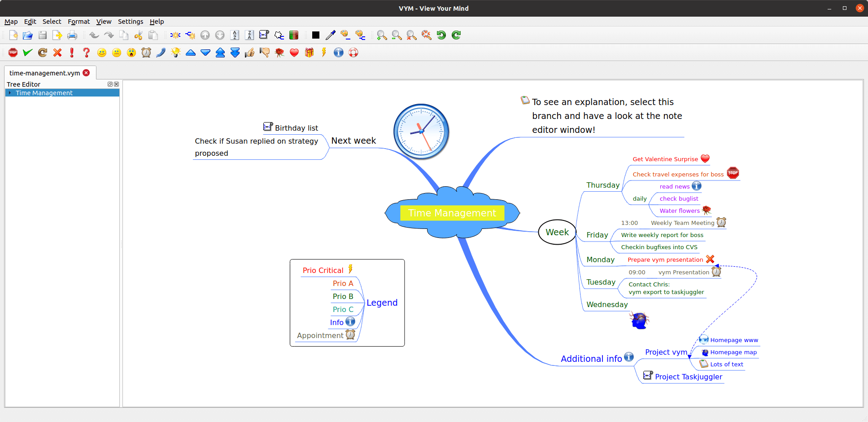
Task: Toggle the Stop sign flag
Action: tap(13, 53)
